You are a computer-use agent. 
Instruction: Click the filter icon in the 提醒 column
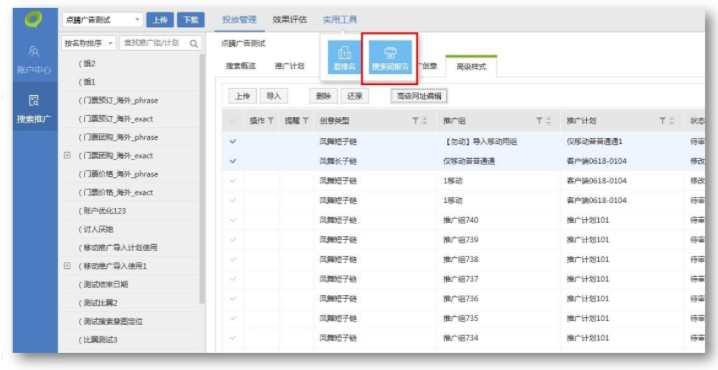305,121
